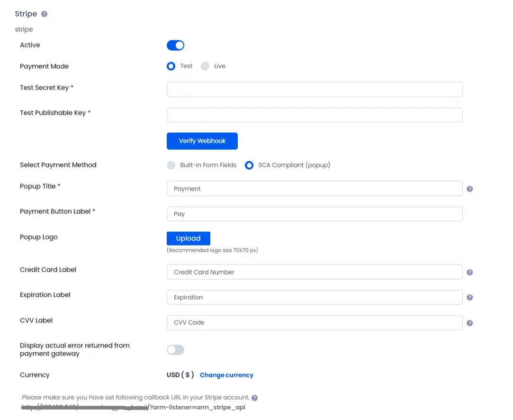Viewport: 513px width, 420px height.
Task: Focus the Test Secret Key input
Action: (x=315, y=90)
